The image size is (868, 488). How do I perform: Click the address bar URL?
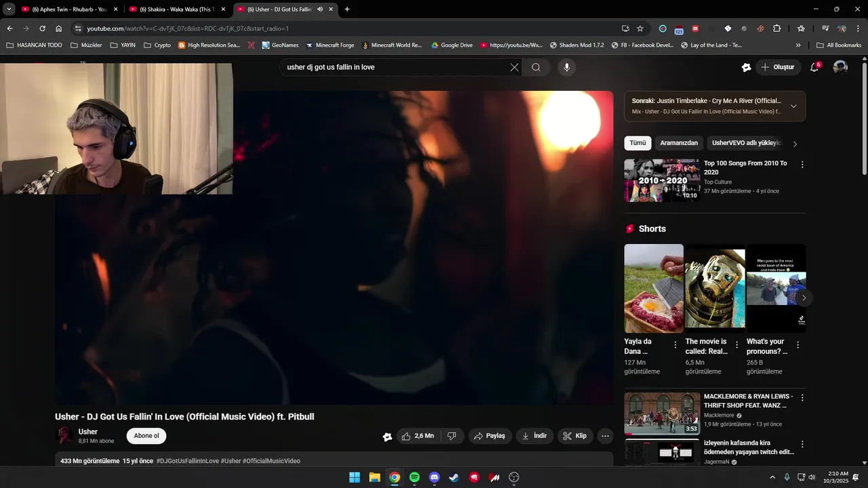(x=188, y=28)
